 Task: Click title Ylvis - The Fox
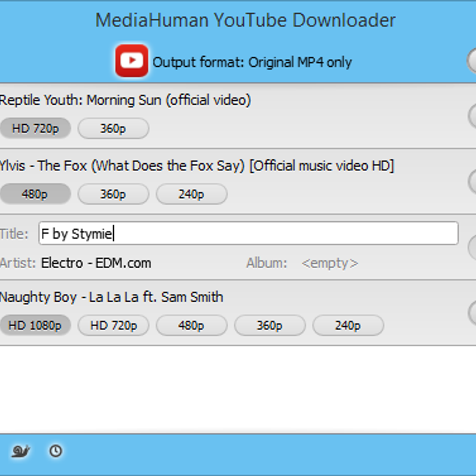tap(197, 166)
